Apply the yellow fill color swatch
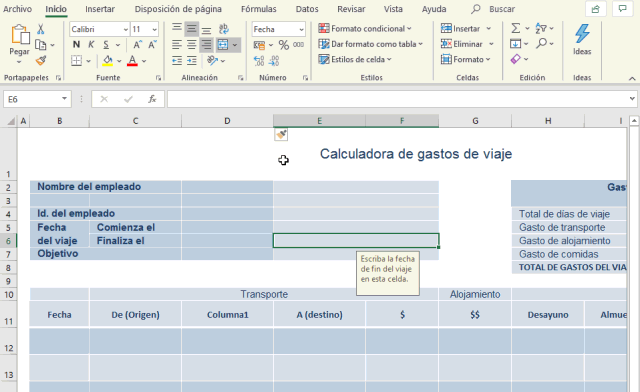 pos(108,61)
